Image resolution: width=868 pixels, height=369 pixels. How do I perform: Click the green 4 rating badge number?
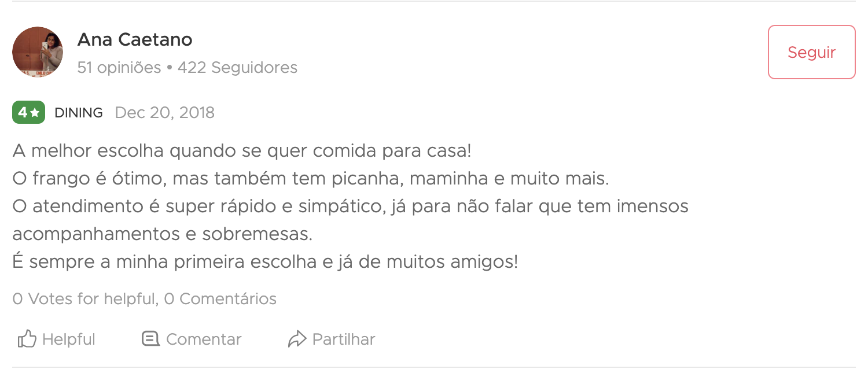pos(22,113)
